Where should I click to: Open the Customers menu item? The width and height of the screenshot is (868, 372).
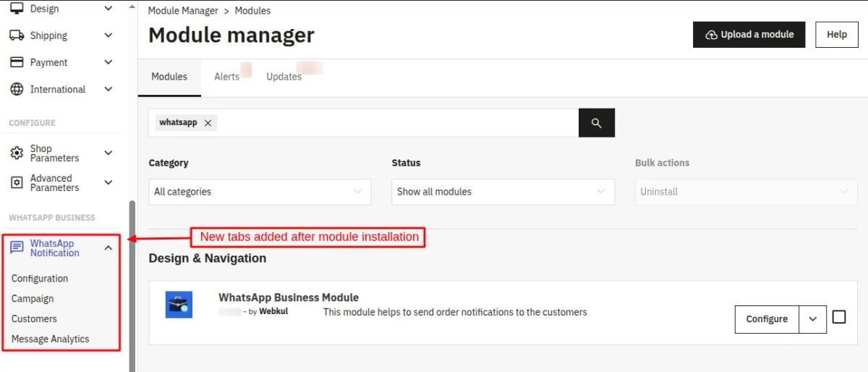(x=34, y=319)
